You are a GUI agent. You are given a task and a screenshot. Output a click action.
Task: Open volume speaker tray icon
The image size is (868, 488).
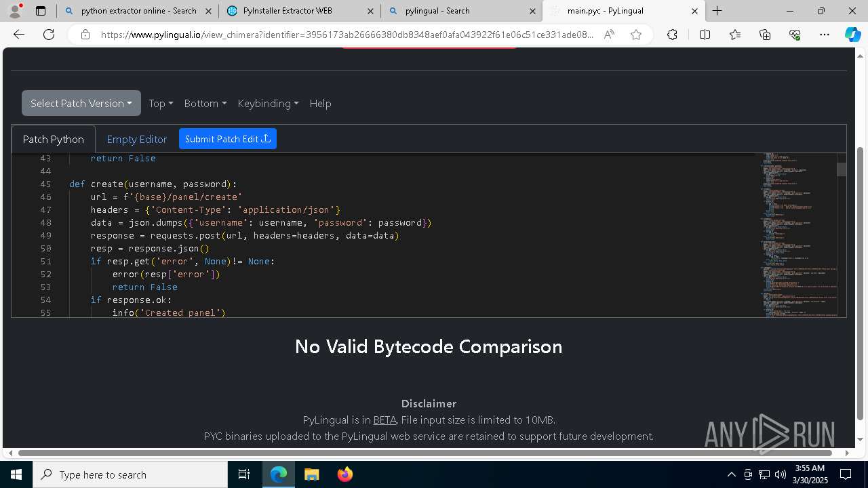tap(780, 474)
